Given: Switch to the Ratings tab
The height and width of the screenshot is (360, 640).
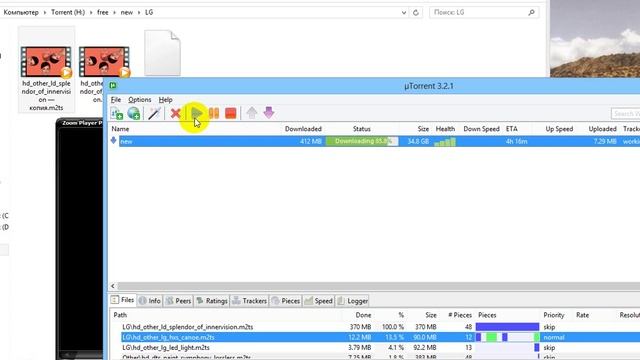Looking at the screenshot, I should [211, 301].
